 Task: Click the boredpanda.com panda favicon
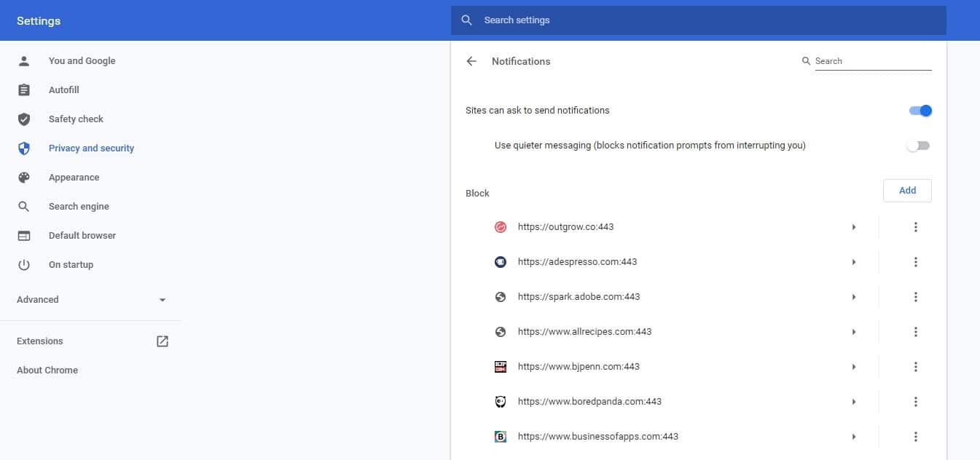500,401
